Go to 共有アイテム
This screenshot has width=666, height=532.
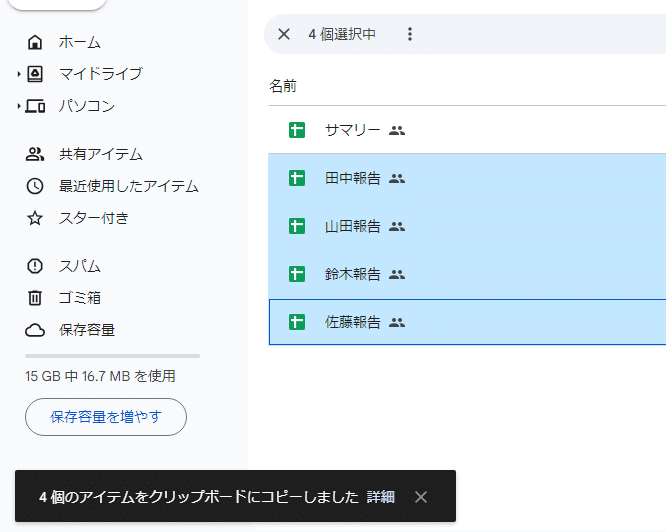101,154
